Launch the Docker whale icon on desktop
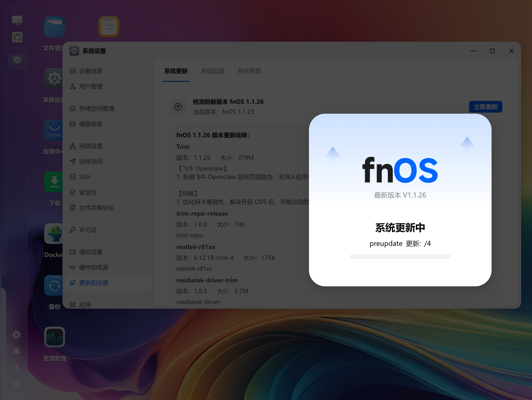The width and height of the screenshot is (532, 400). click(54, 234)
